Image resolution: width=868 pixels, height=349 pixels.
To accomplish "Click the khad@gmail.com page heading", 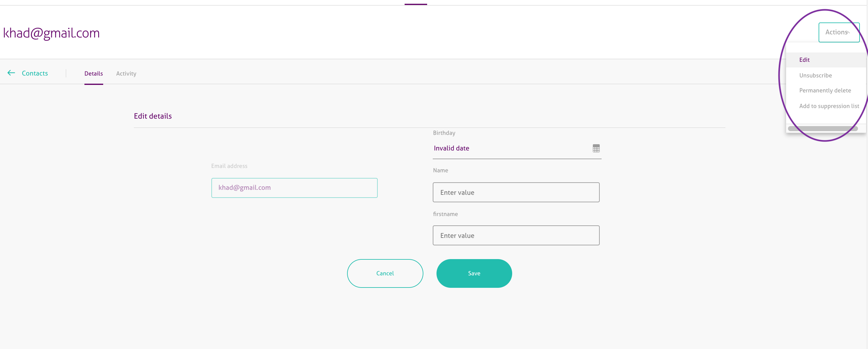I will (51, 33).
